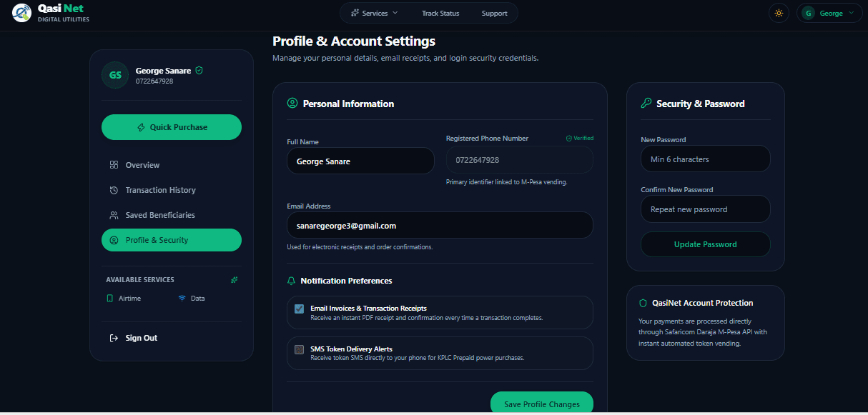Image resolution: width=868 pixels, height=415 pixels.
Task: Click the Sign Out arrow icon
Action: pos(114,338)
